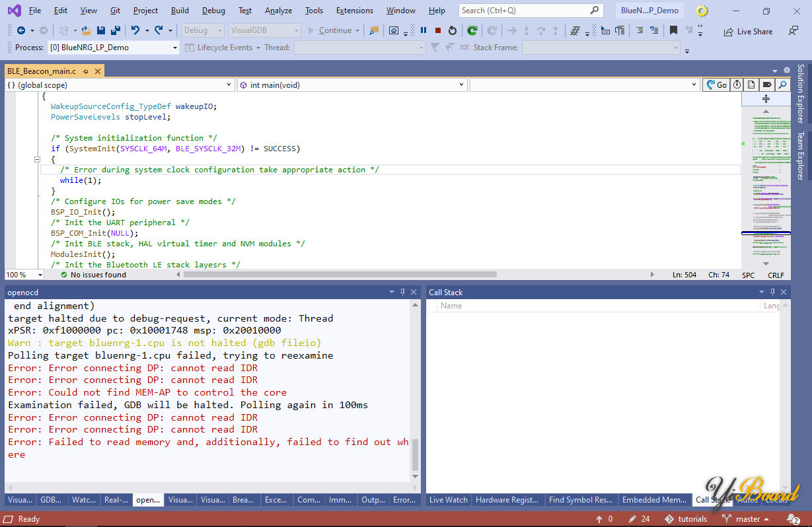Click the Live Share button
This screenshot has height=527, width=812.
[x=748, y=32]
